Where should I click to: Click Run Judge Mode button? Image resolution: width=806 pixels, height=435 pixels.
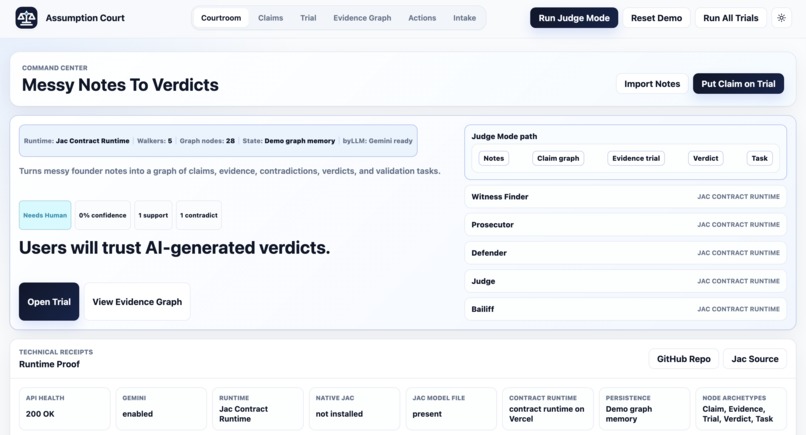[574, 18]
